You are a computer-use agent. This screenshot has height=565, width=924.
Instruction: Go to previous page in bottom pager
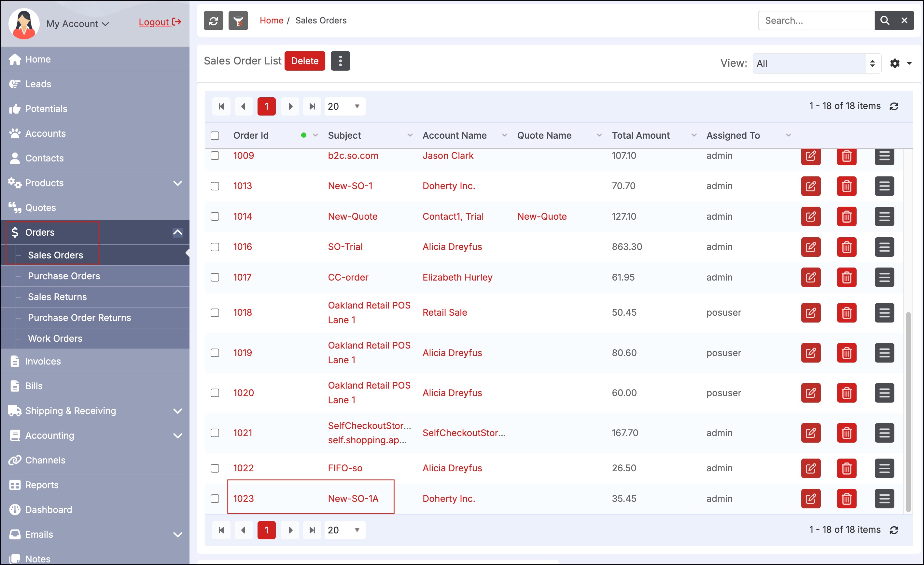(244, 530)
